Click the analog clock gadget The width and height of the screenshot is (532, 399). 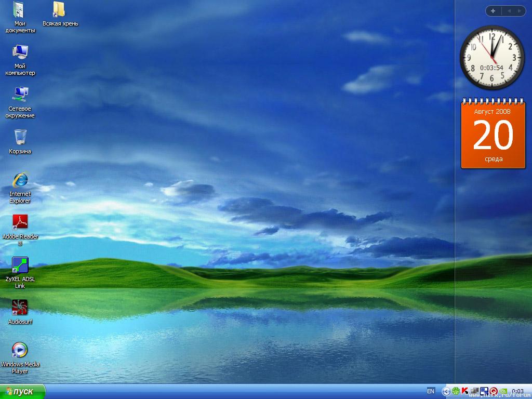tap(492, 57)
